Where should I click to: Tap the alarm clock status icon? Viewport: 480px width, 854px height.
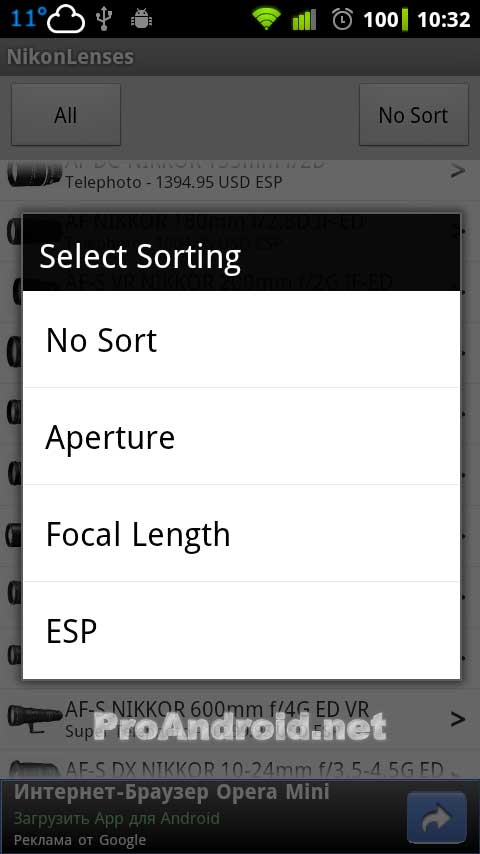[x=342, y=20]
